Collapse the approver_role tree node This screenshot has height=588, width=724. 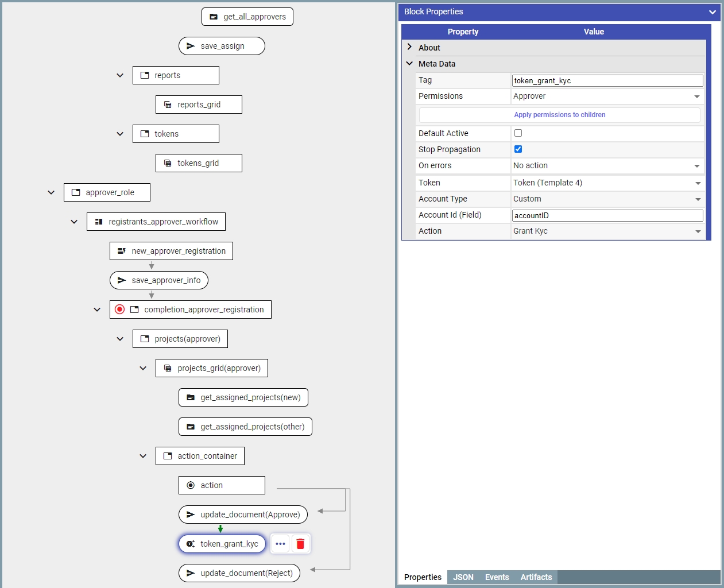[x=51, y=192]
